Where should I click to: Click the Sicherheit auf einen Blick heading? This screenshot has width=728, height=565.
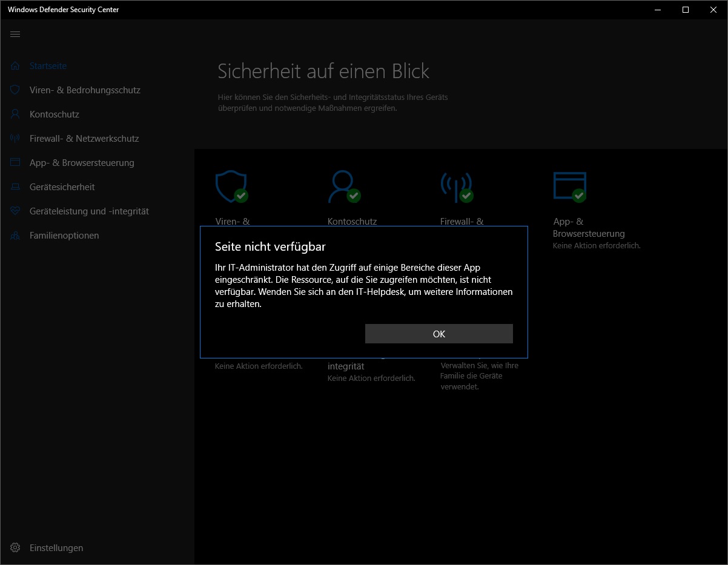click(323, 71)
